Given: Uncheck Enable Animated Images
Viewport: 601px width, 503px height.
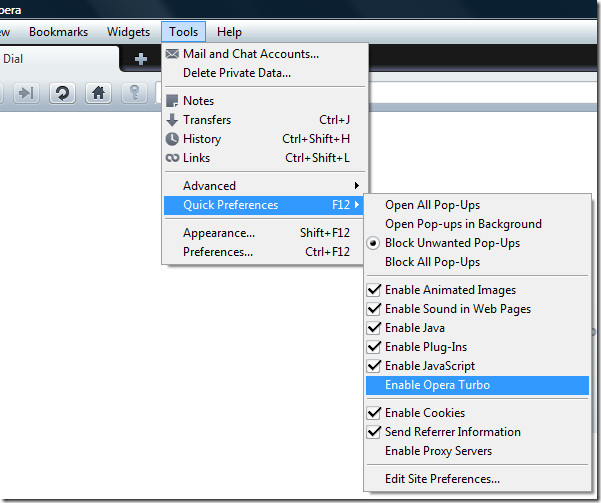Looking at the screenshot, I should (450, 290).
